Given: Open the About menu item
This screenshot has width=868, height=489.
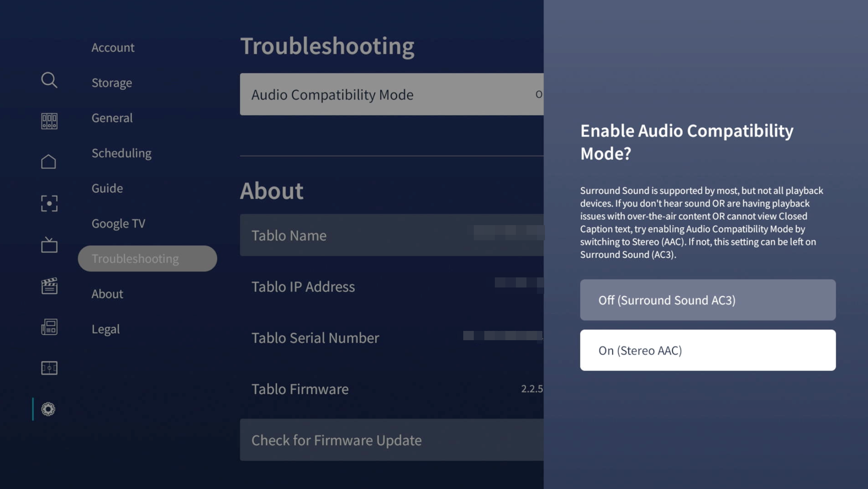Looking at the screenshot, I should tap(107, 294).
